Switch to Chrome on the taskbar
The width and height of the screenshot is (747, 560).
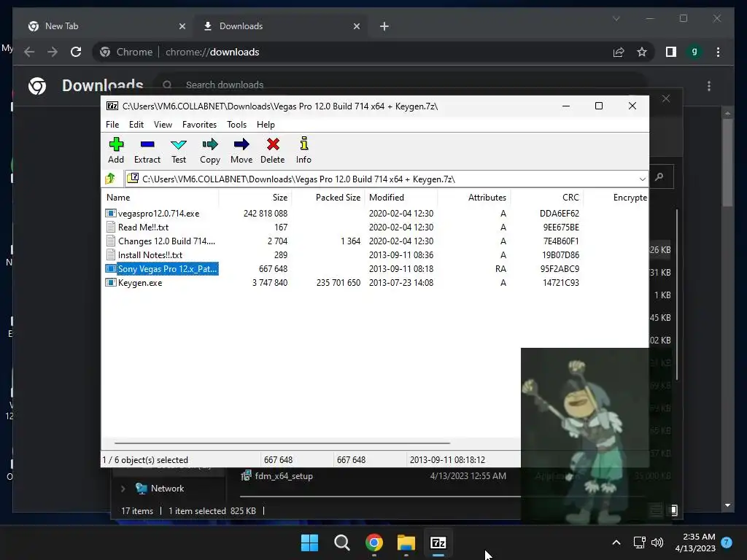[374, 542]
